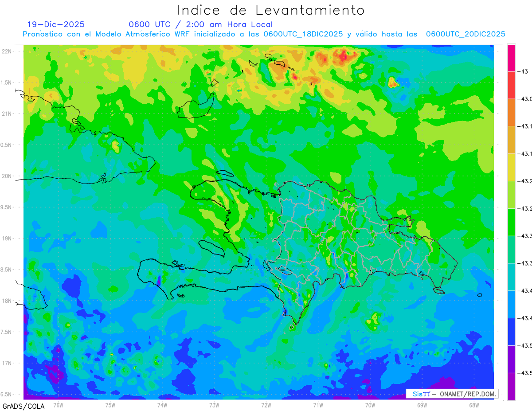Click the '18N' latitude label
532x411 pixels.
(8, 301)
